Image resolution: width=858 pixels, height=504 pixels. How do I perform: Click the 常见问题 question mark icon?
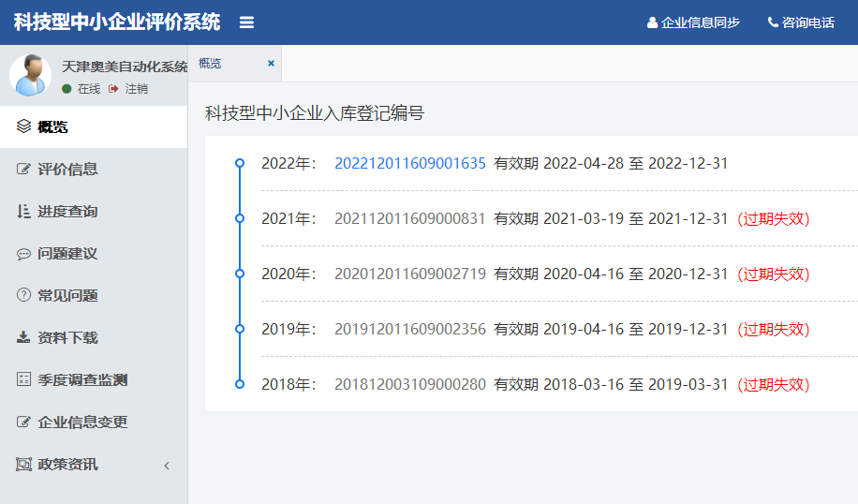(x=23, y=296)
